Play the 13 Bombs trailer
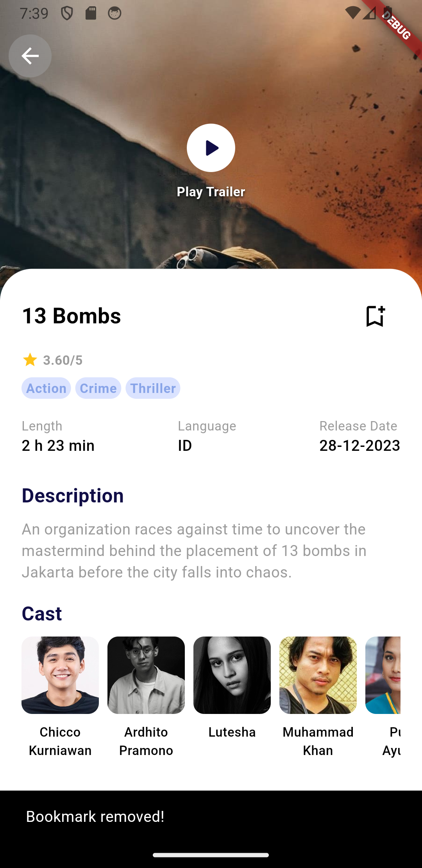Screen dimensions: 422x868 pos(211,148)
